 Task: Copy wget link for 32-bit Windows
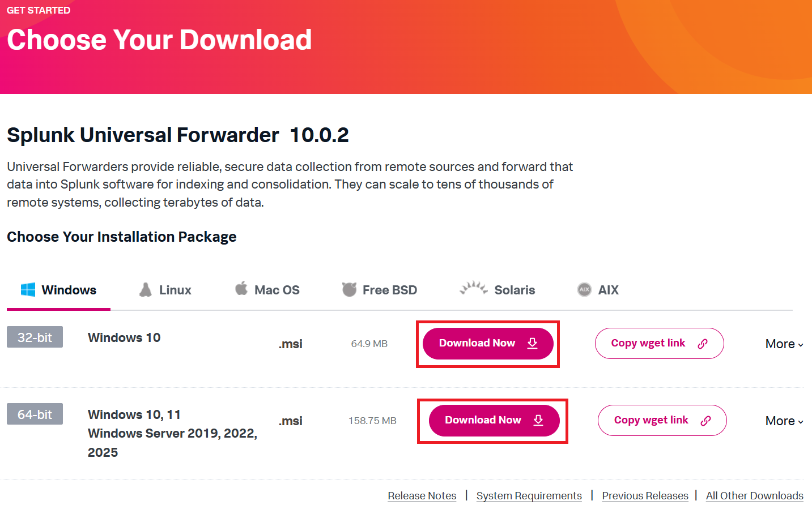click(659, 343)
